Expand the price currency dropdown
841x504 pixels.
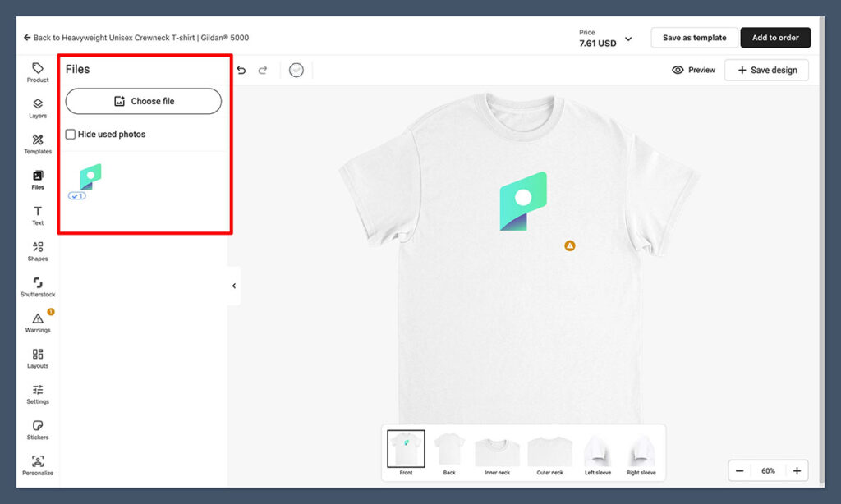628,39
